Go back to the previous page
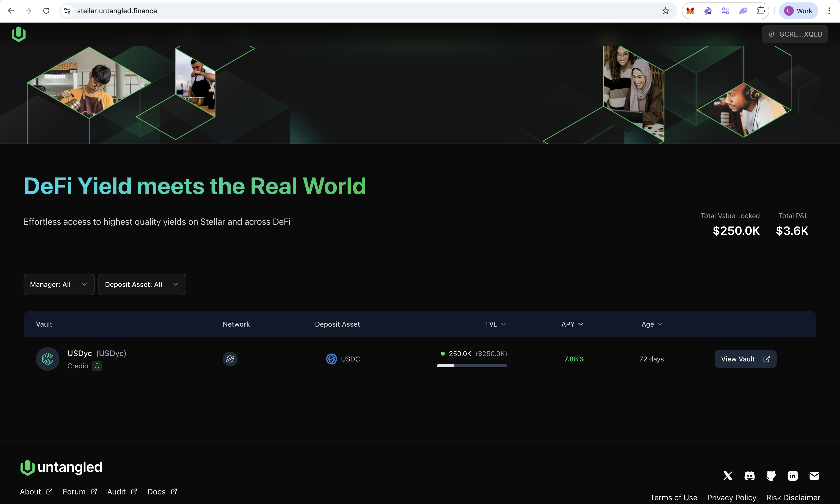The image size is (840, 504). click(11, 11)
